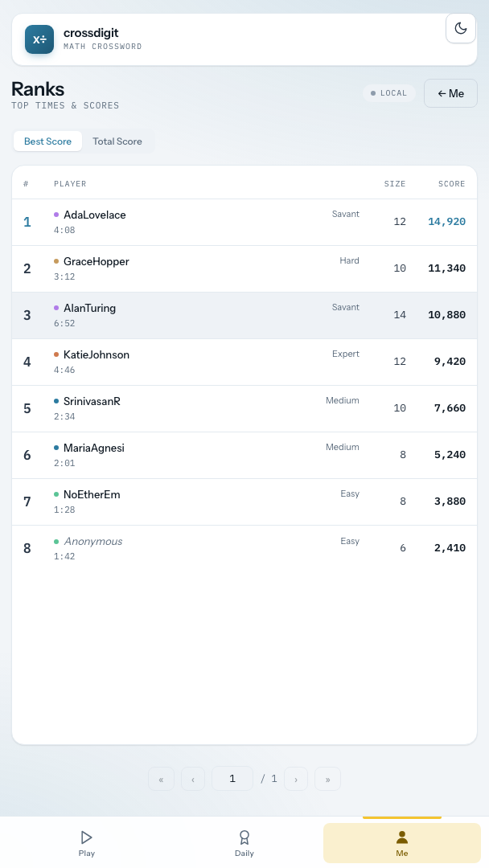The width and height of the screenshot is (489, 868).
Task: Click the Savant label in AdaLovelace row
Action: click(x=346, y=214)
